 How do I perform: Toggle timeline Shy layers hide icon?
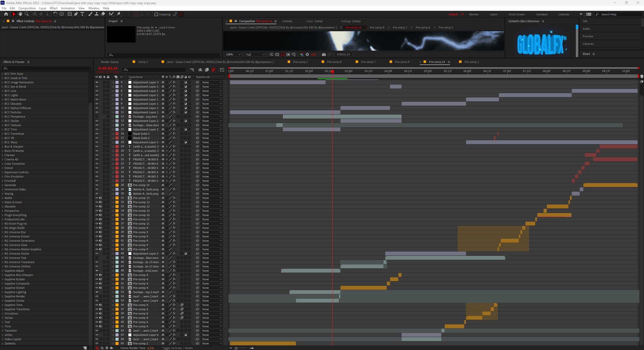point(200,70)
